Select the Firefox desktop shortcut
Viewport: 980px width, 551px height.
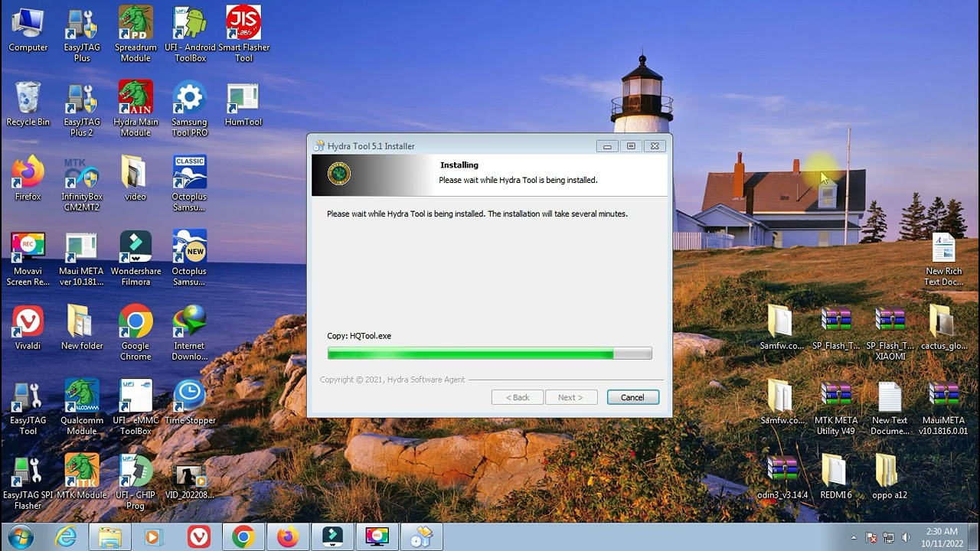tap(28, 178)
